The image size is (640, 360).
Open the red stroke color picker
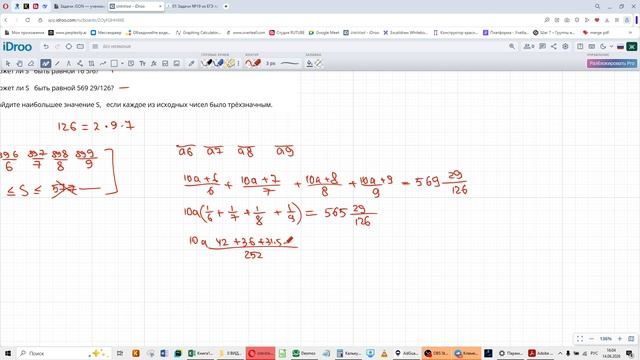pyautogui.click(x=253, y=63)
